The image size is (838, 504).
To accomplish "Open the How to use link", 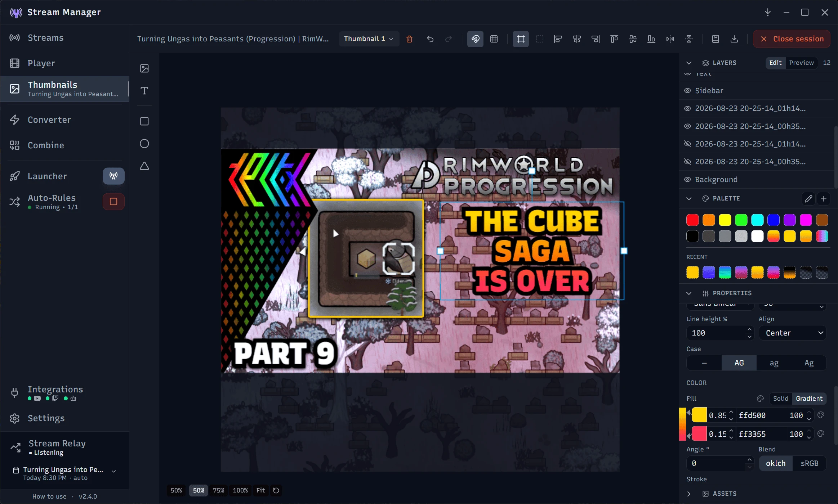I will point(49,496).
